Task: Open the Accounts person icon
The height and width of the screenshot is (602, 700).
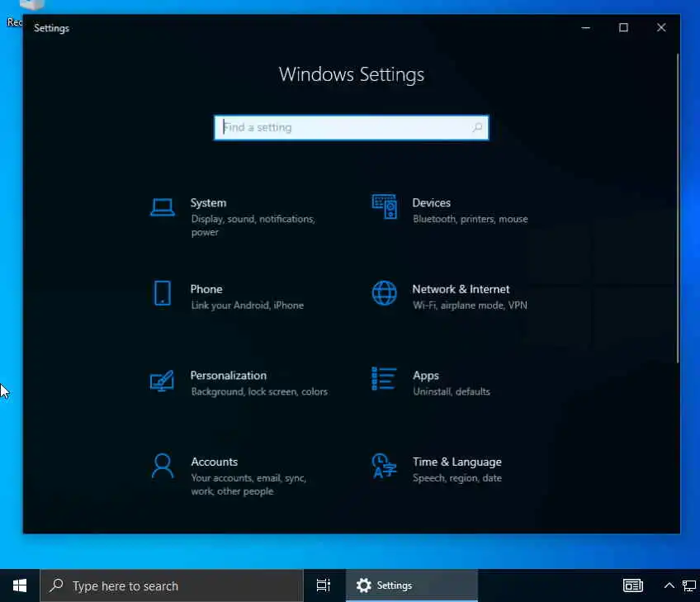Action: tap(163, 467)
